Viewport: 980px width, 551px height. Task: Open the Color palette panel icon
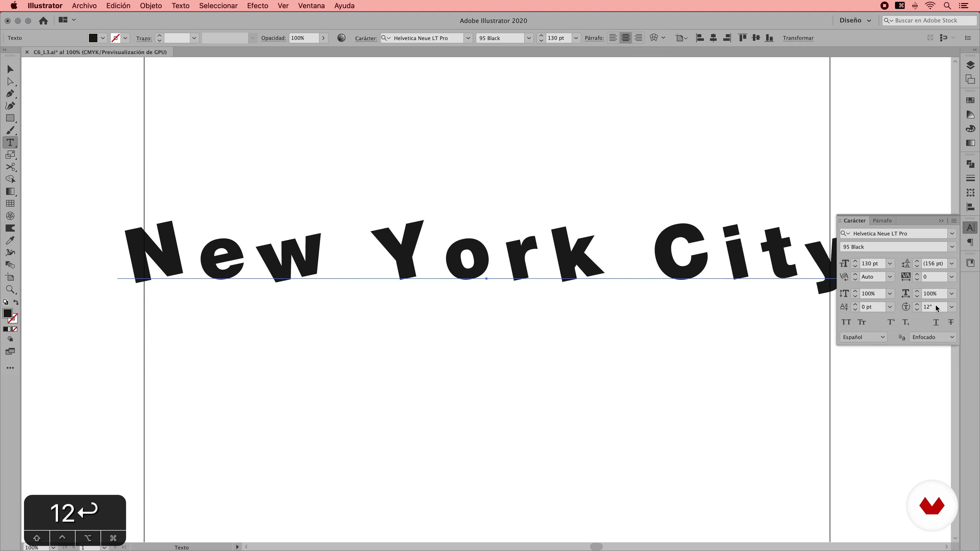[970, 129]
